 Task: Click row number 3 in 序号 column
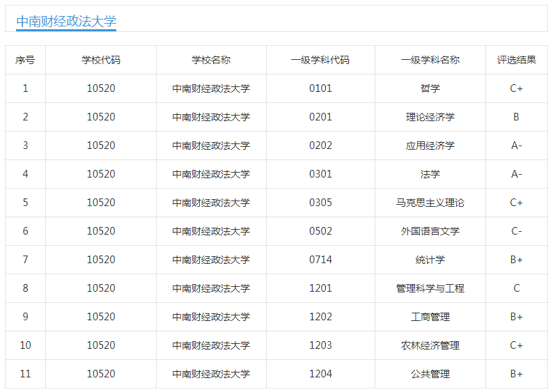click(25, 146)
